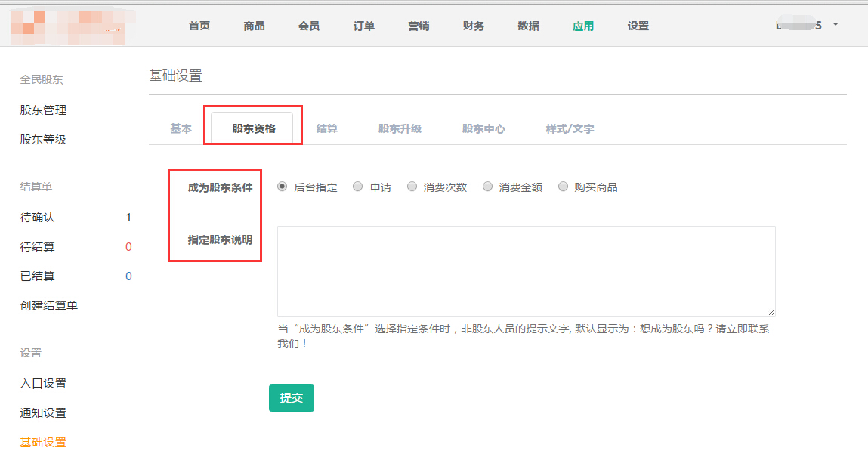
Task: Open 股东管理 in the sidebar
Action: click(x=43, y=110)
